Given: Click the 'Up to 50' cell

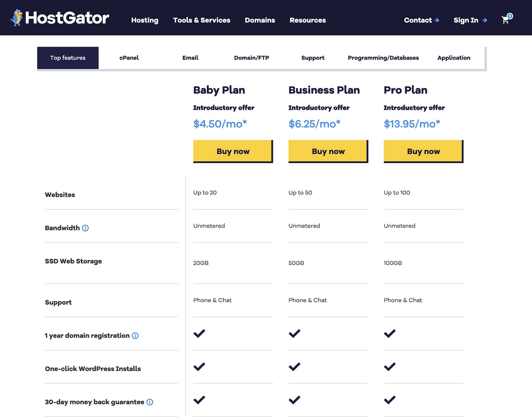Looking at the screenshot, I should [300, 192].
